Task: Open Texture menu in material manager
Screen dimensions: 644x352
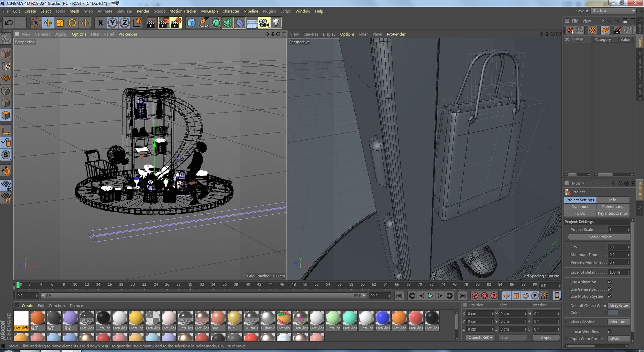Action: click(x=76, y=306)
